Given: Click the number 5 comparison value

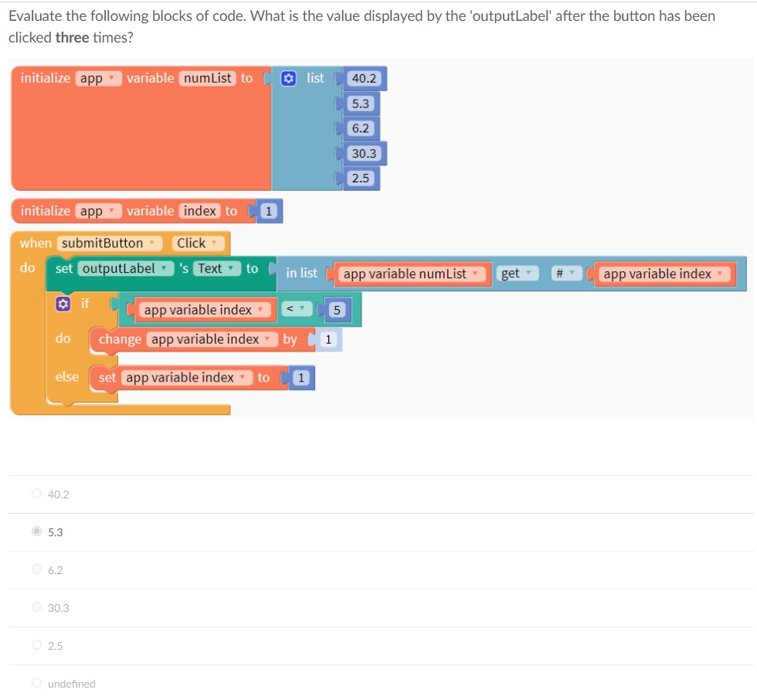Looking at the screenshot, I should tap(337, 310).
